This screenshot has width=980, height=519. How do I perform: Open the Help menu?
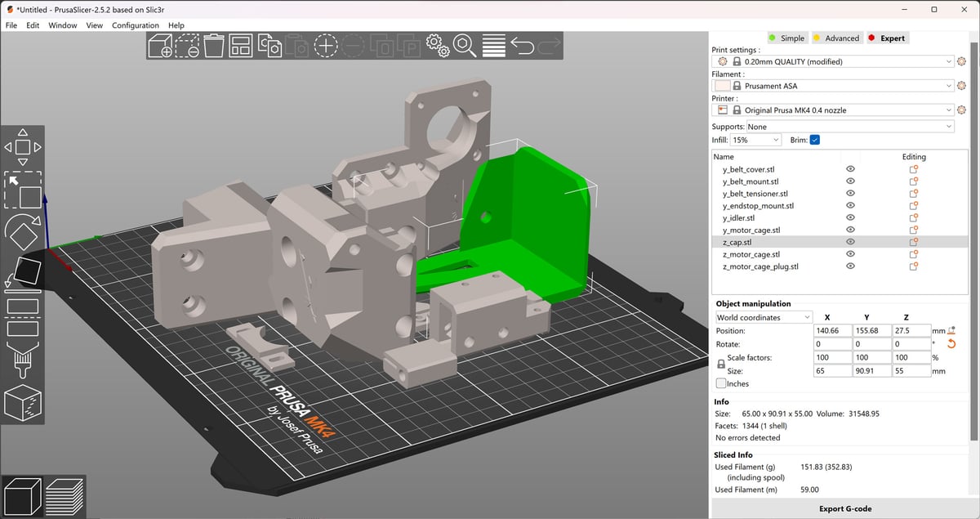(x=176, y=25)
